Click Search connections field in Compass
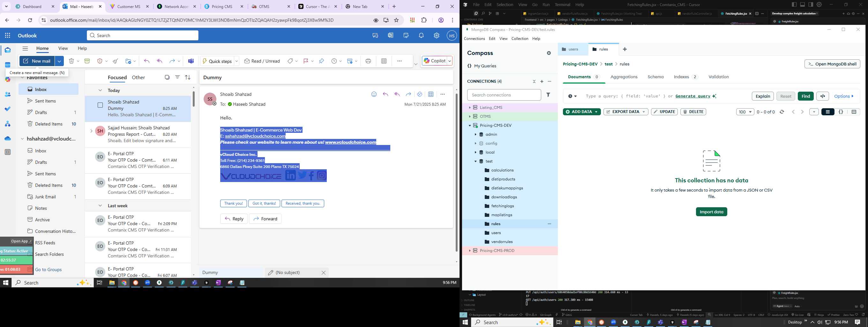Viewport: 868px width, 327px height. [x=504, y=95]
